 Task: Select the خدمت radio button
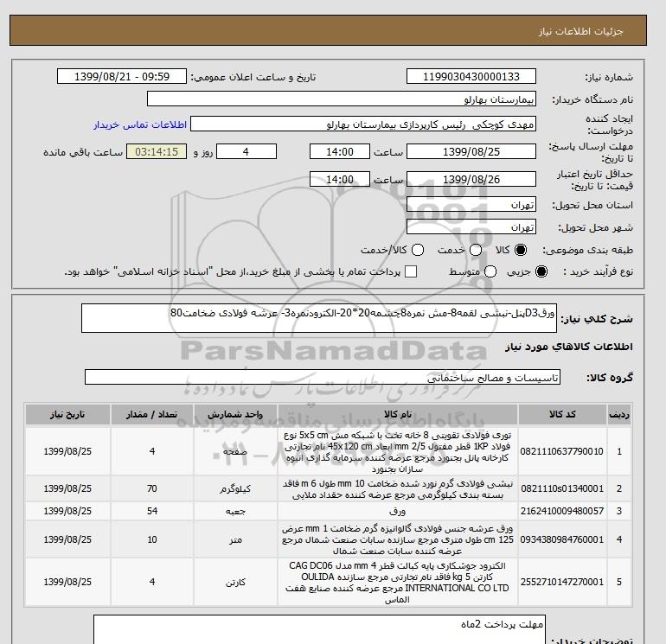(476, 250)
